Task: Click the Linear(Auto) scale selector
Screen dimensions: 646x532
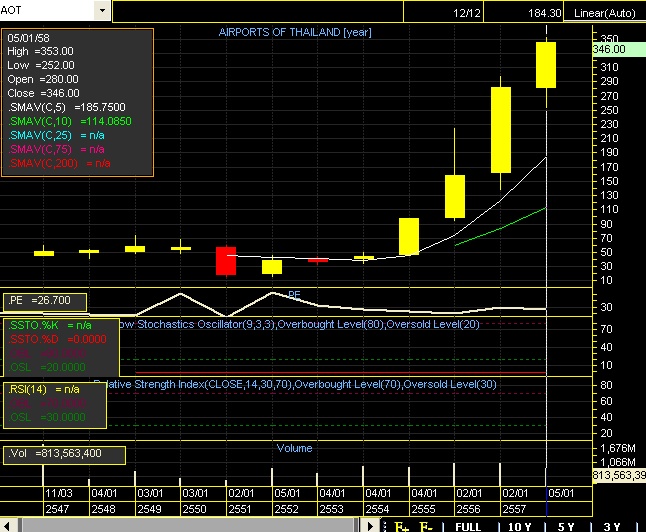Action: (x=607, y=13)
